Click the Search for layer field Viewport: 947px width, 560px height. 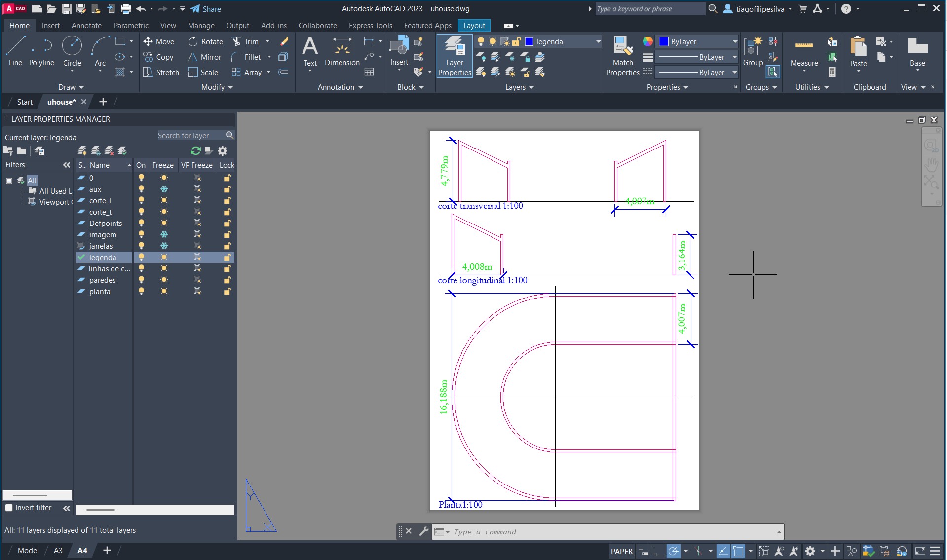click(190, 136)
